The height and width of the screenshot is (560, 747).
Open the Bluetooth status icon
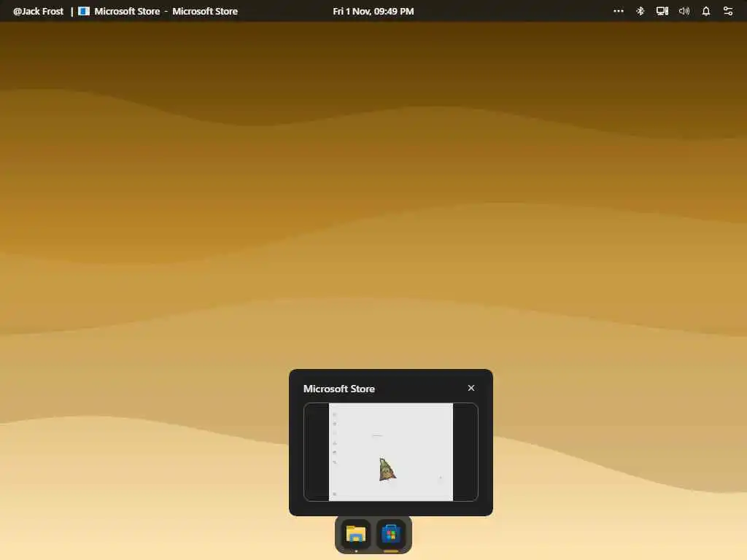click(x=640, y=11)
